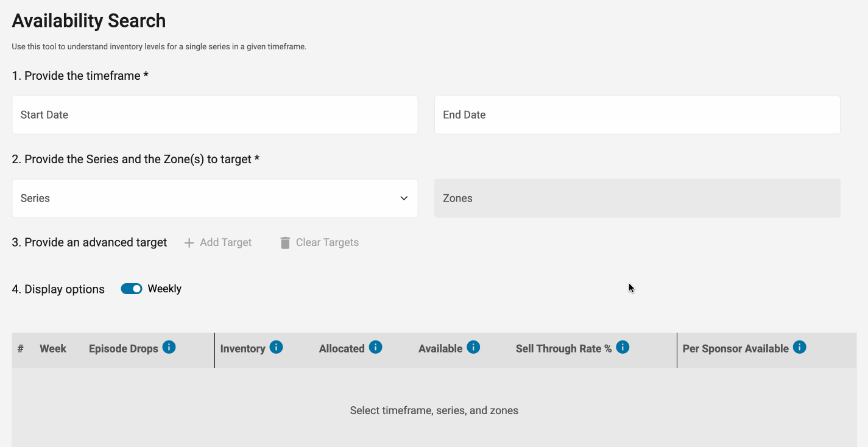Open info icon next to Inventory

pos(276,347)
